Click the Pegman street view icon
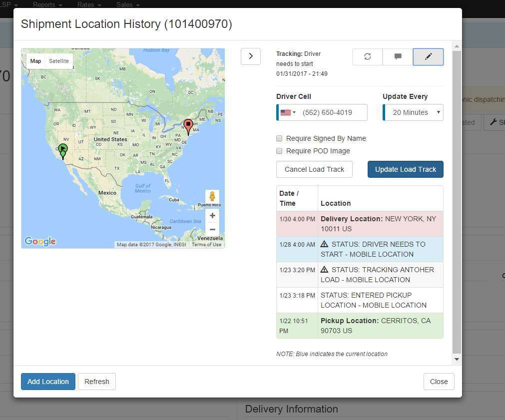This screenshot has height=420, width=505. [212, 196]
